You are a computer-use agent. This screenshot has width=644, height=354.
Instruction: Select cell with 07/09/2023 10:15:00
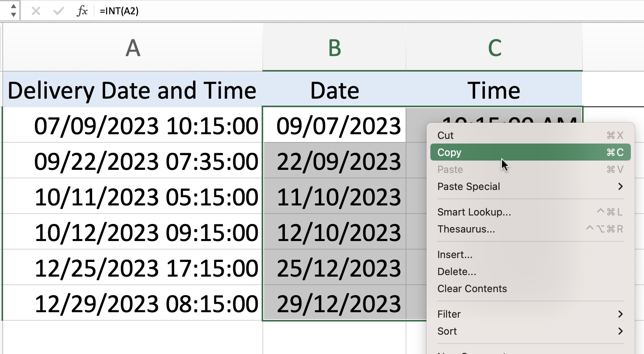tap(133, 125)
